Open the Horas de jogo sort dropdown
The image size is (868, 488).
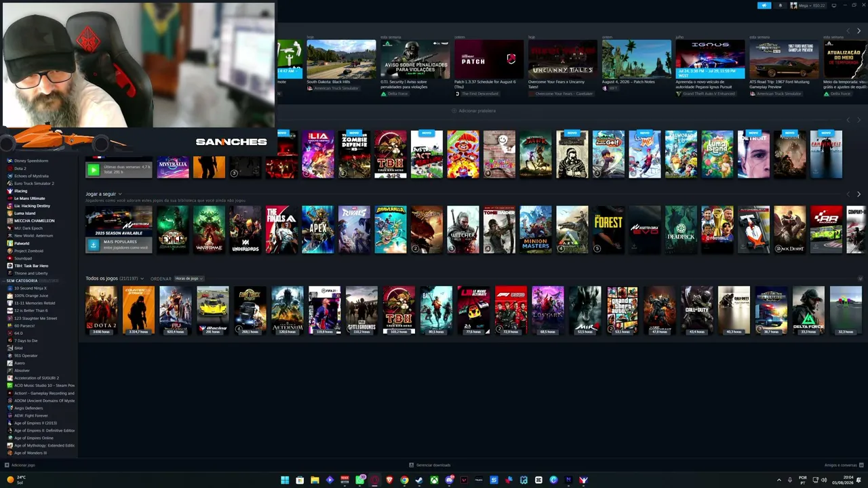click(189, 279)
